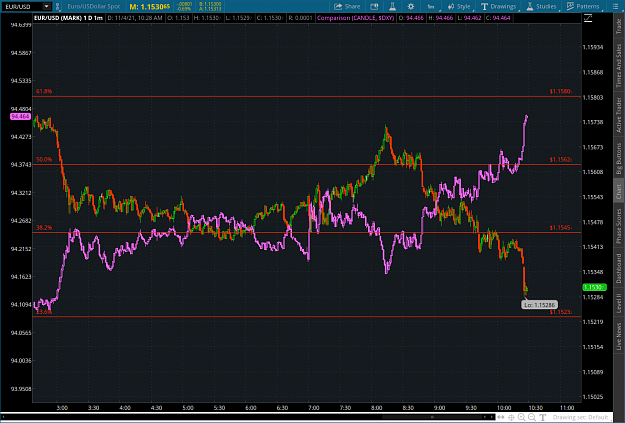Click the 23.6% Fibonacci level label
Image resolution: width=625 pixels, height=423 pixels.
pyautogui.click(x=44, y=312)
